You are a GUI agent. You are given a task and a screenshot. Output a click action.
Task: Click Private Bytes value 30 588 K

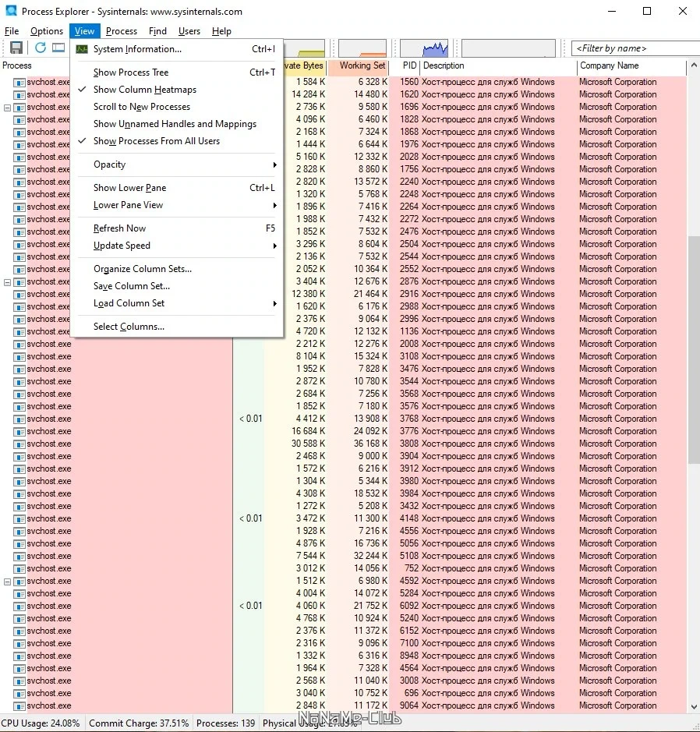(309, 444)
